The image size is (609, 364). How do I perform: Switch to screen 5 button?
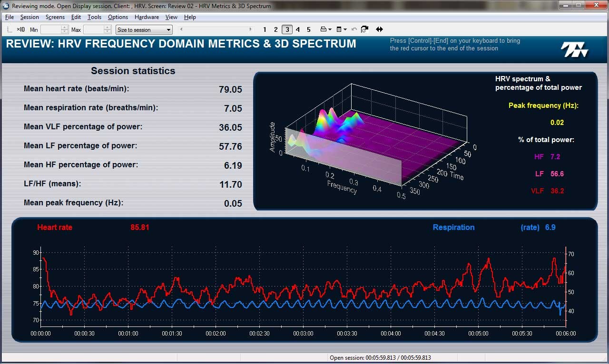pos(309,29)
